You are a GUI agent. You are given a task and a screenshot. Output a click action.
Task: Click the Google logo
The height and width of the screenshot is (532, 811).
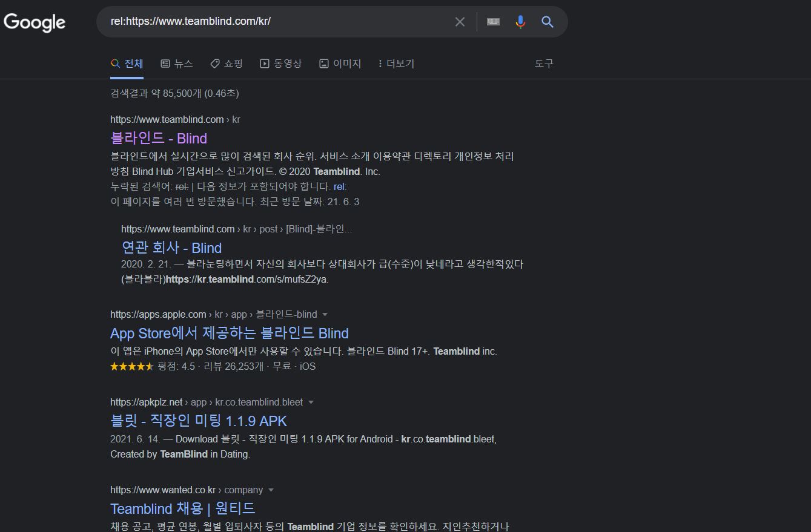(x=35, y=22)
